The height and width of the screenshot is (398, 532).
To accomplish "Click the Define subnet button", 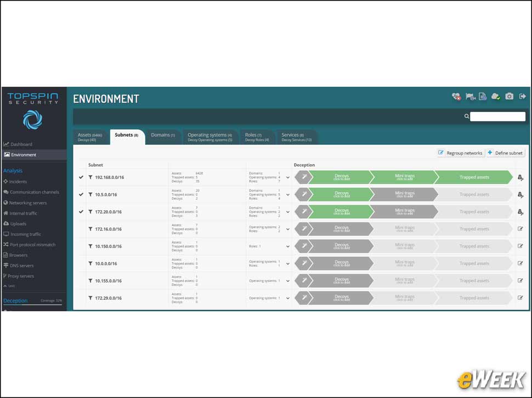I will tap(505, 153).
